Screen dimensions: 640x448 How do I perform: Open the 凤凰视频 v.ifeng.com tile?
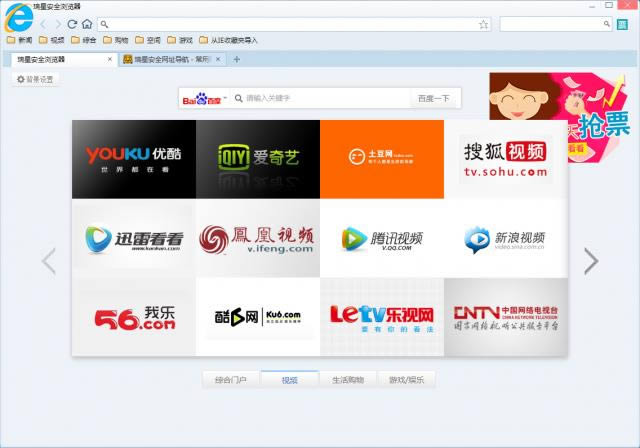tap(258, 238)
